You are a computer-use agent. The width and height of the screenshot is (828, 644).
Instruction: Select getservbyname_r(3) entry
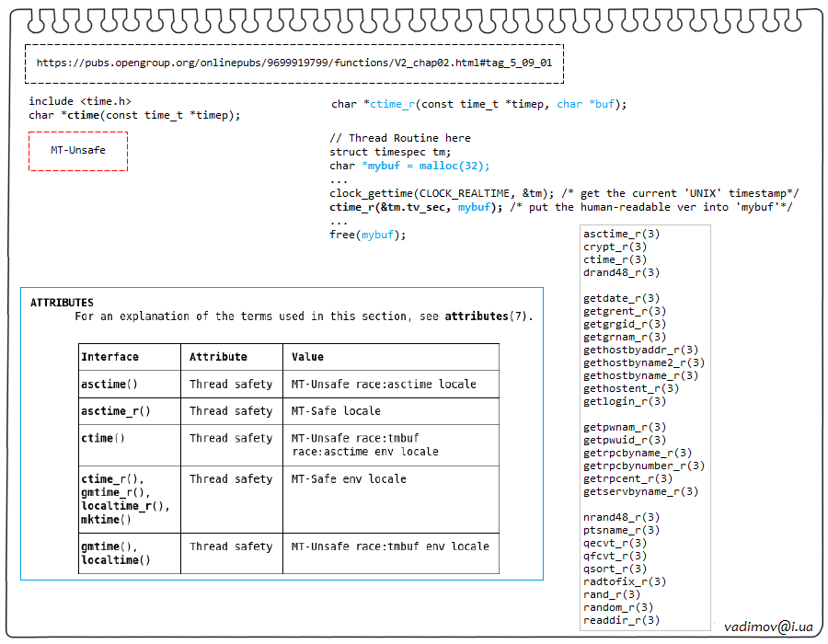click(x=640, y=491)
